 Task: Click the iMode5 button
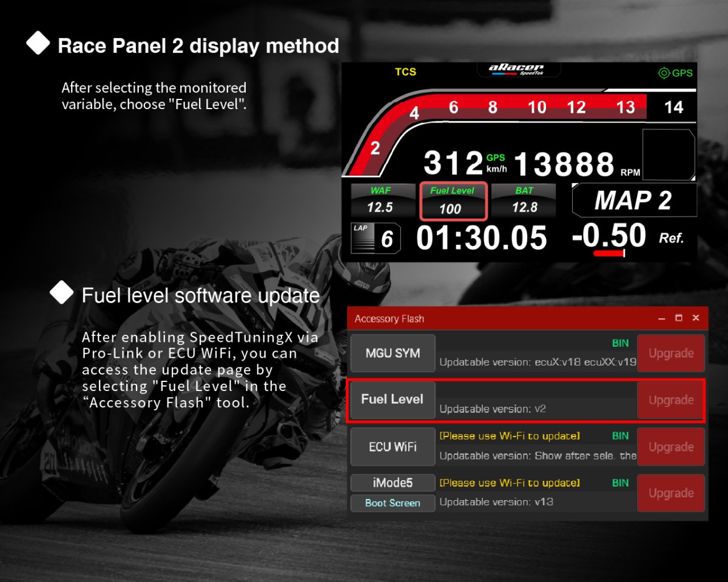(393, 483)
